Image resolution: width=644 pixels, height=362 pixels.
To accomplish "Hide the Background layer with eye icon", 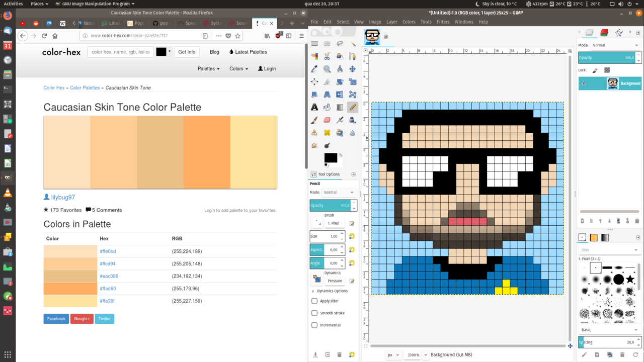I will [x=584, y=83].
